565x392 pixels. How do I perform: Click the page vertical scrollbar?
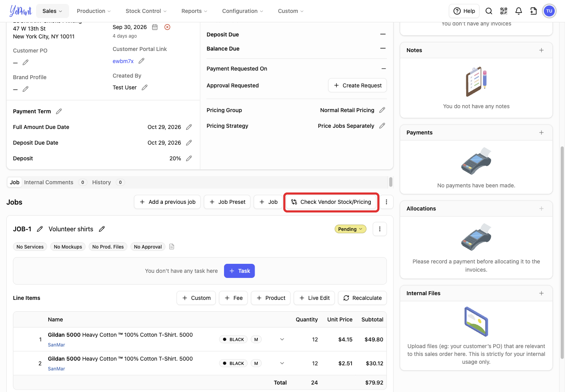(562, 252)
